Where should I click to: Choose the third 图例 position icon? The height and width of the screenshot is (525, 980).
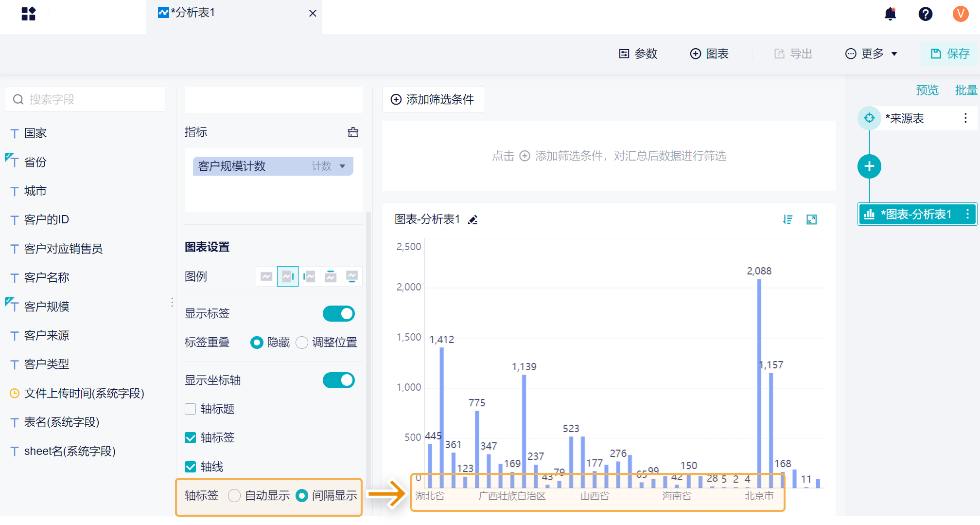point(309,276)
